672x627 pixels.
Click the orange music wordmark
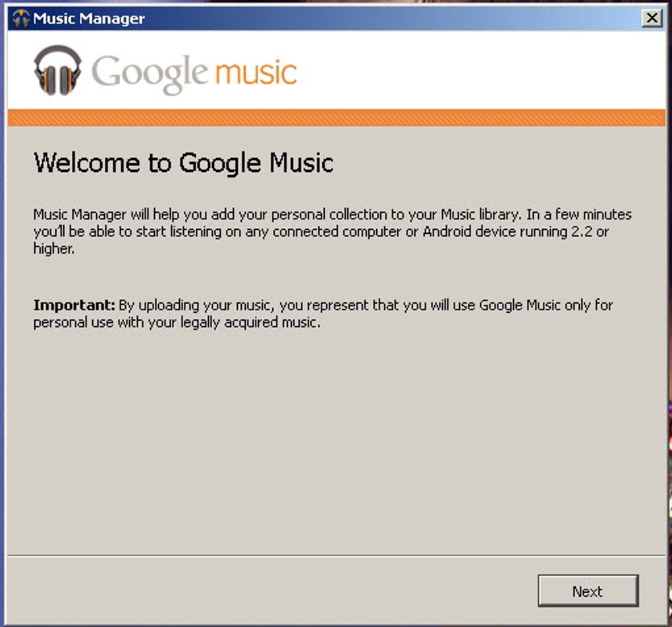(x=256, y=72)
